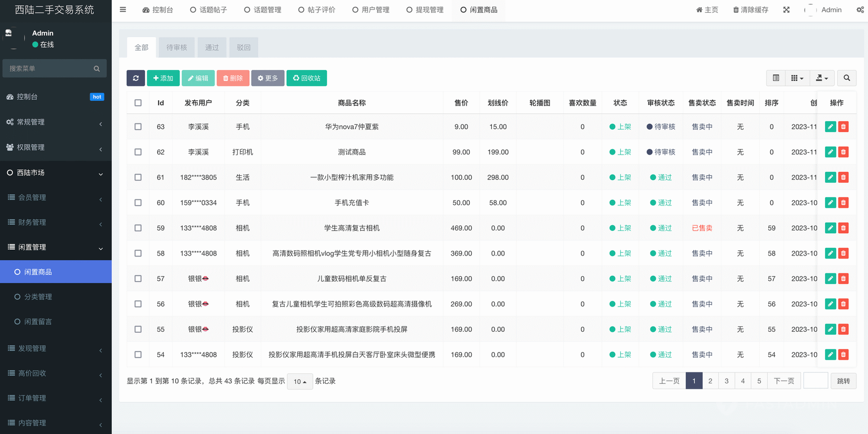
Task: Open the table search magnifier icon
Action: tap(846, 78)
